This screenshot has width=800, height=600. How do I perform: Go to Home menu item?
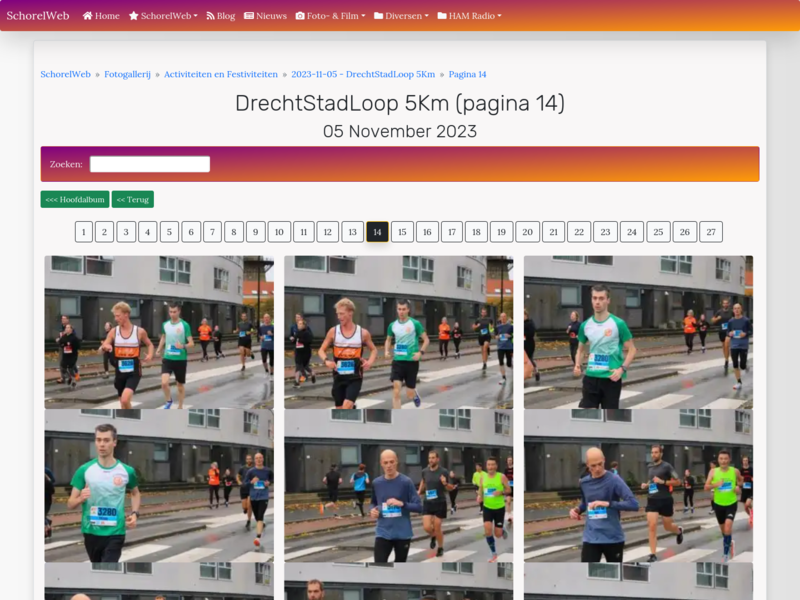101,16
